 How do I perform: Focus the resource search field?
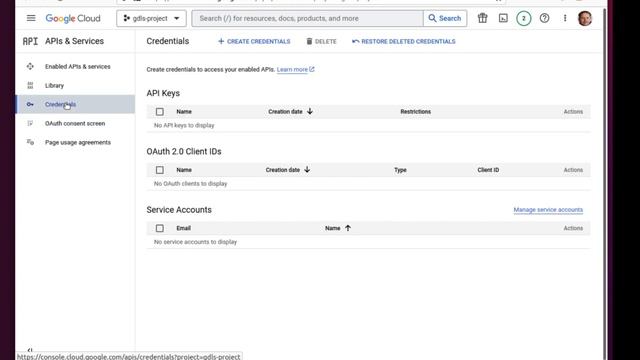click(x=307, y=18)
